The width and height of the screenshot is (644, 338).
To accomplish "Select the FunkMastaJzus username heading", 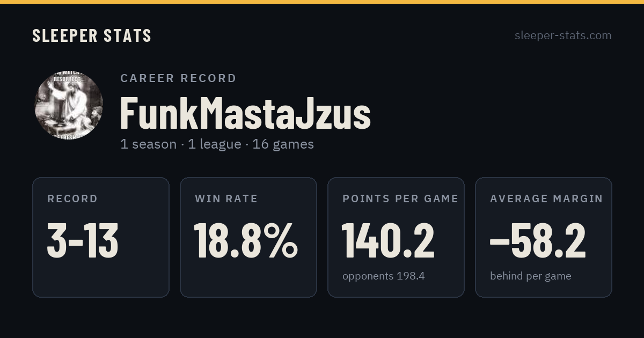I will 245,113.
